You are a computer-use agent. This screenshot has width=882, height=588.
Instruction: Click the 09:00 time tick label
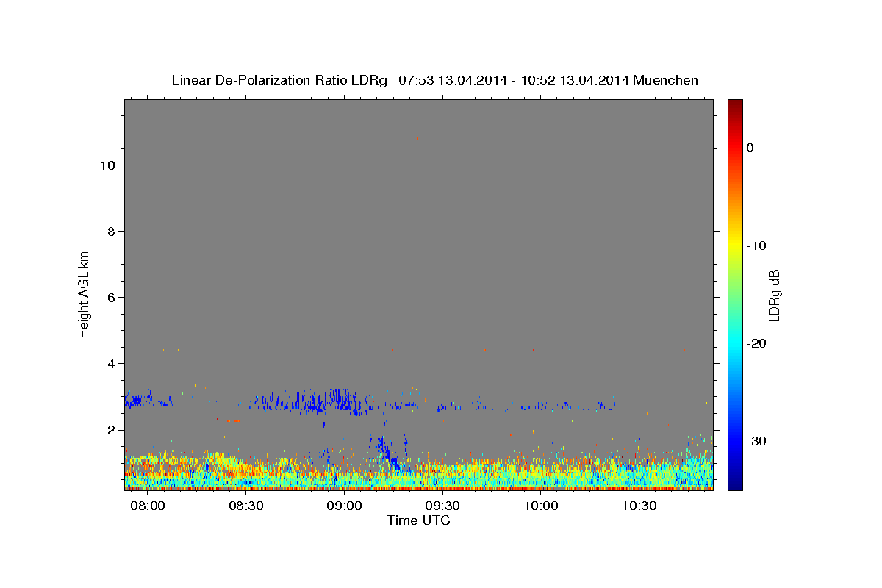(345, 506)
